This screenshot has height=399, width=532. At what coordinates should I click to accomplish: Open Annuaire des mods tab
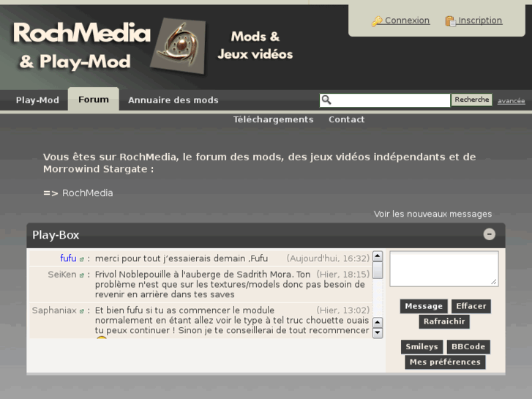coord(173,100)
